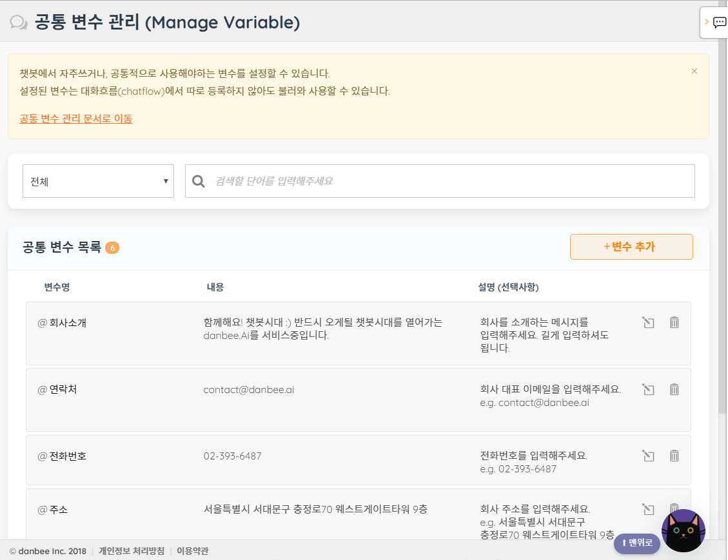Screen dimensions: 728x560
Task: Click the 회사를 소개하는 메시지를 description
Action: (x=544, y=335)
